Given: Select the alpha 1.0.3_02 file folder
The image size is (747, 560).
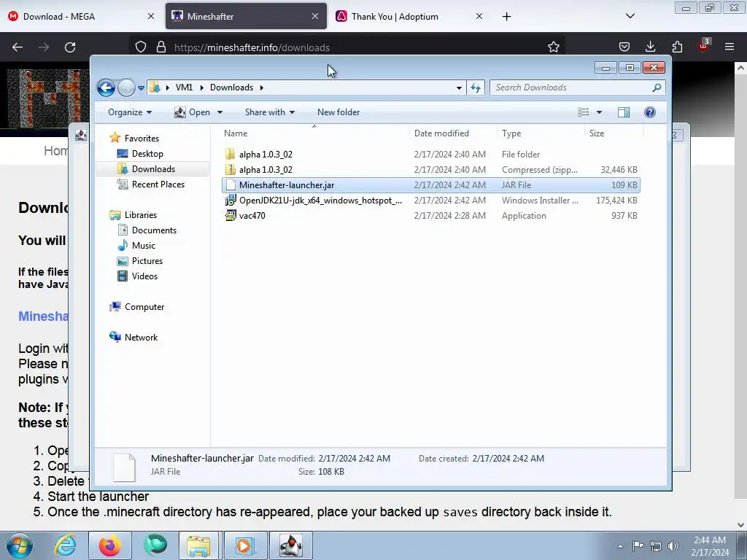Looking at the screenshot, I should 430,155.
